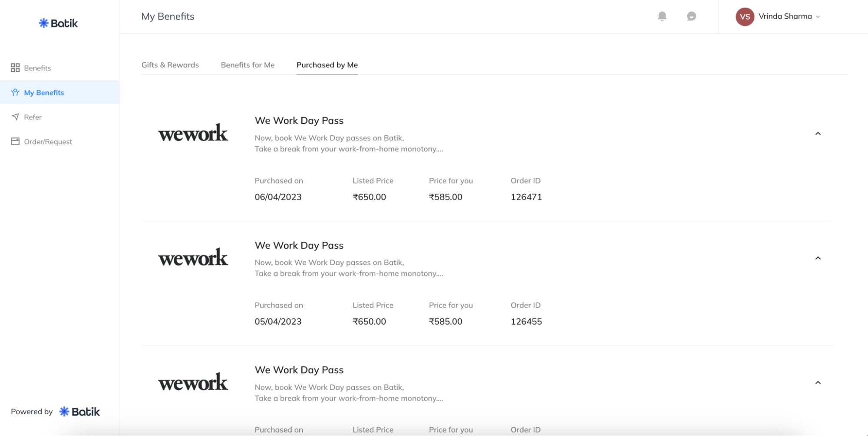Image resolution: width=868 pixels, height=436 pixels.
Task: Switch to the Gifts & Rewards tab
Action: click(170, 65)
